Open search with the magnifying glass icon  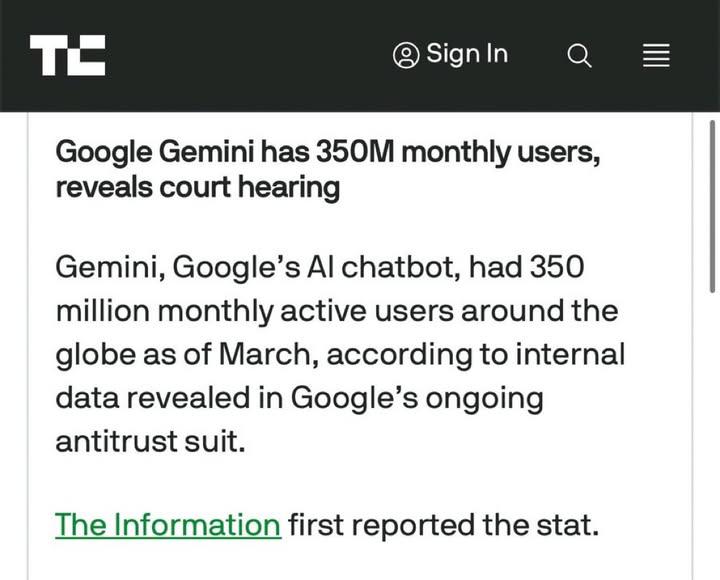(x=579, y=56)
